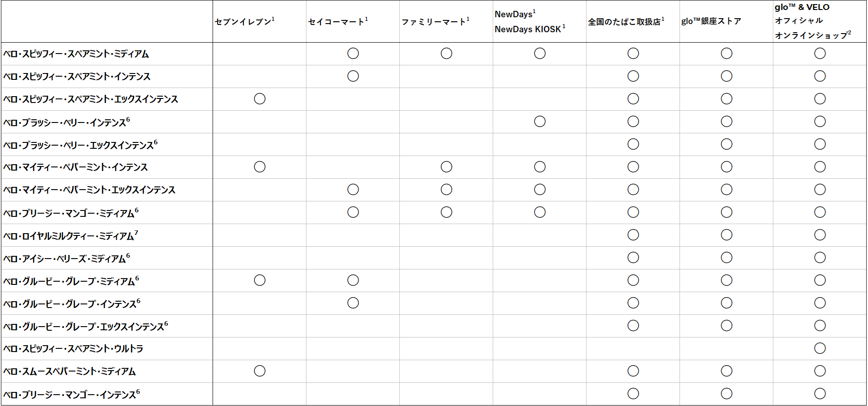
Task: Click the glo銀座ストア circle for ロイヤルミルクティー・ミディアム
Action: [x=727, y=235]
